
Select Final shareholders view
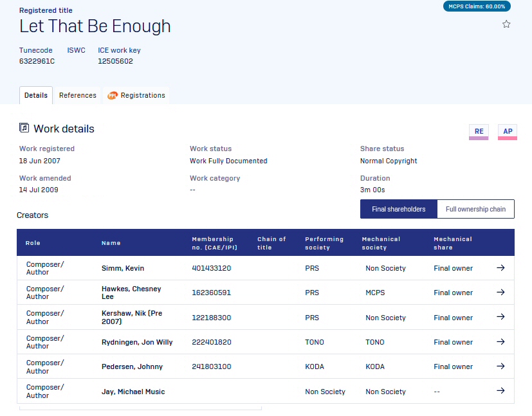(x=398, y=209)
